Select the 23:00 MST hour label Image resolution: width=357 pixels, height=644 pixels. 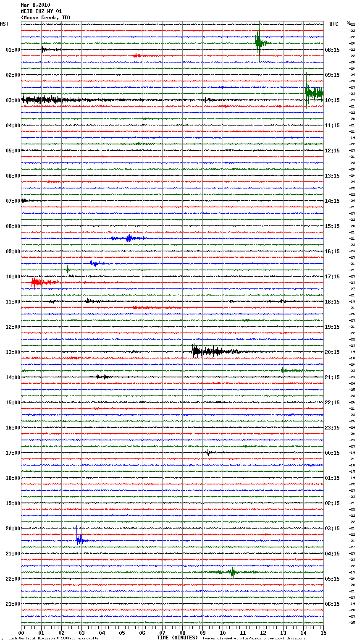point(13,604)
